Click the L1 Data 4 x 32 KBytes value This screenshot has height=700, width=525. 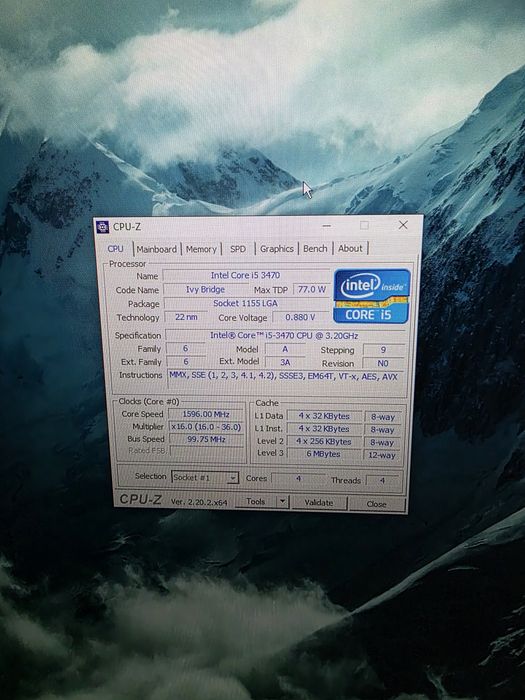[324, 416]
